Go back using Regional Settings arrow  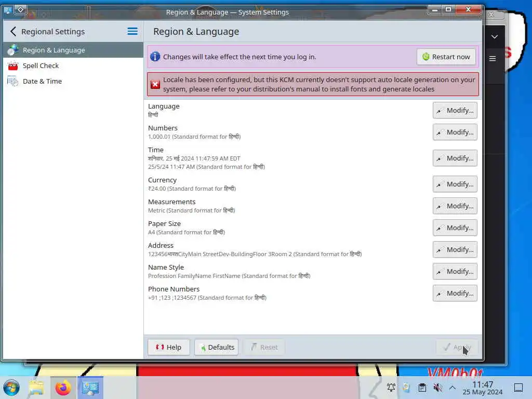coord(13,32)
